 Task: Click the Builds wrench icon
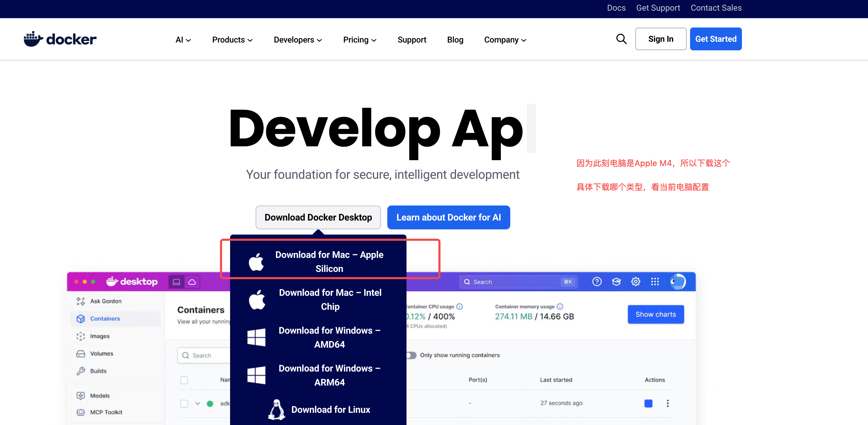point(80,371)
